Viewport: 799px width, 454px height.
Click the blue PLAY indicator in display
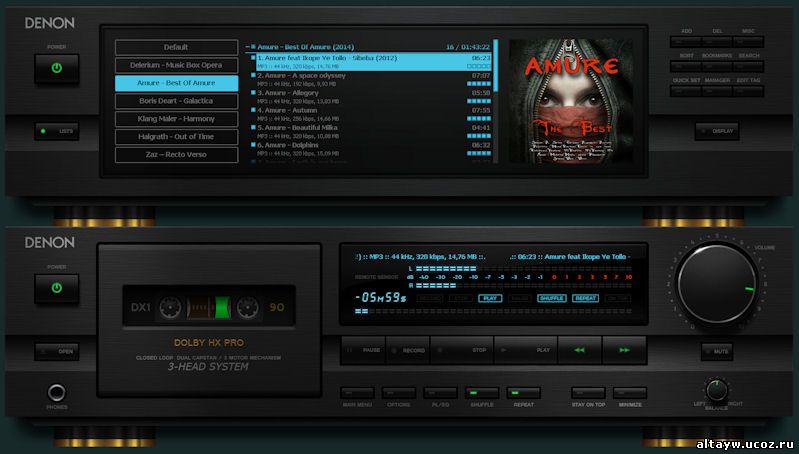[490, 298]
